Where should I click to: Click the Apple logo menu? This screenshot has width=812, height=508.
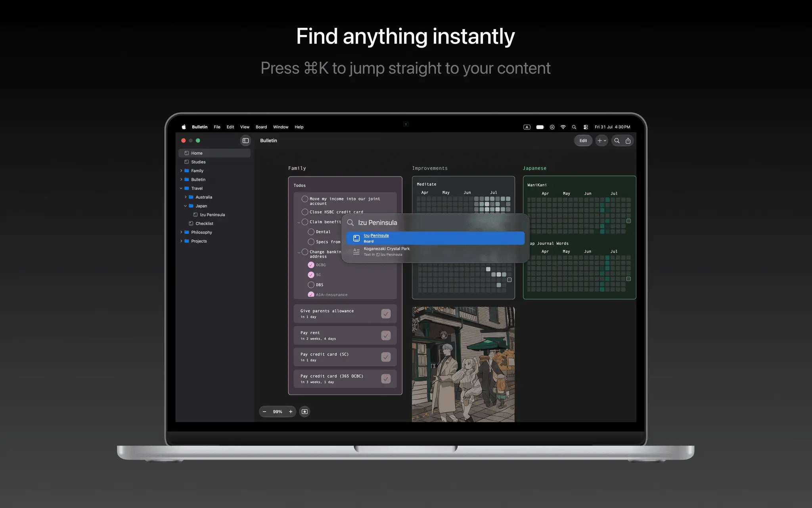(x=184, y=127)
